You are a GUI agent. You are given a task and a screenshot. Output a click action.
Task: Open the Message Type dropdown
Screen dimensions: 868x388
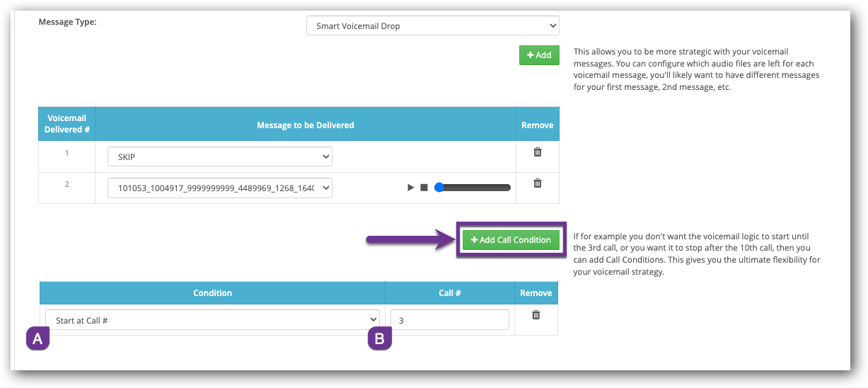click(432, 26)
